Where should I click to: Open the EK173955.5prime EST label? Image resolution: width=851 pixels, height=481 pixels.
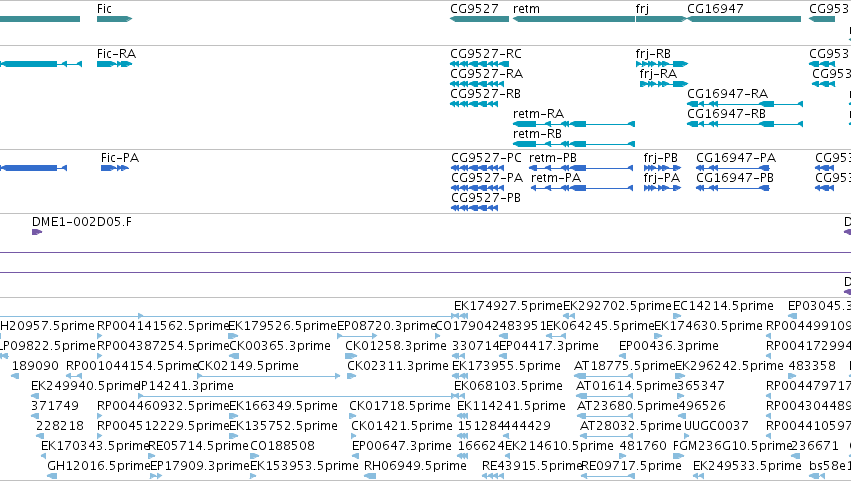[x=506, y=366]
